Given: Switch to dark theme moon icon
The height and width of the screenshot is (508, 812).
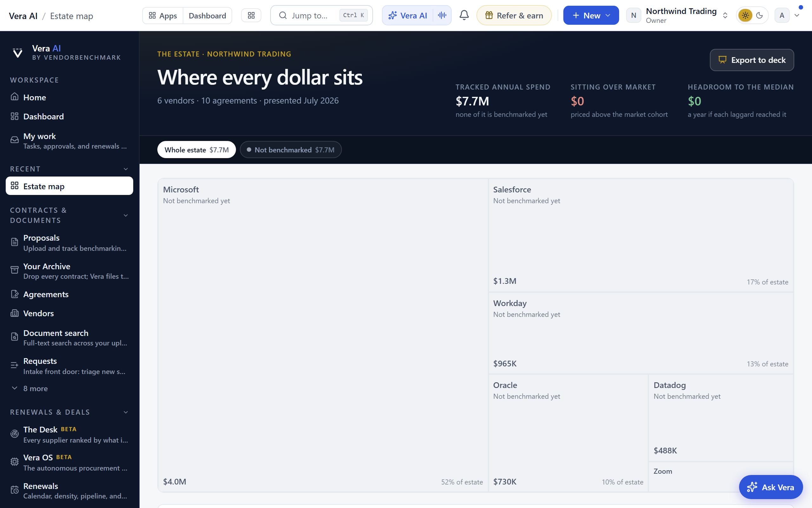Looking at the screenshot, I should (x=760, y=15).
